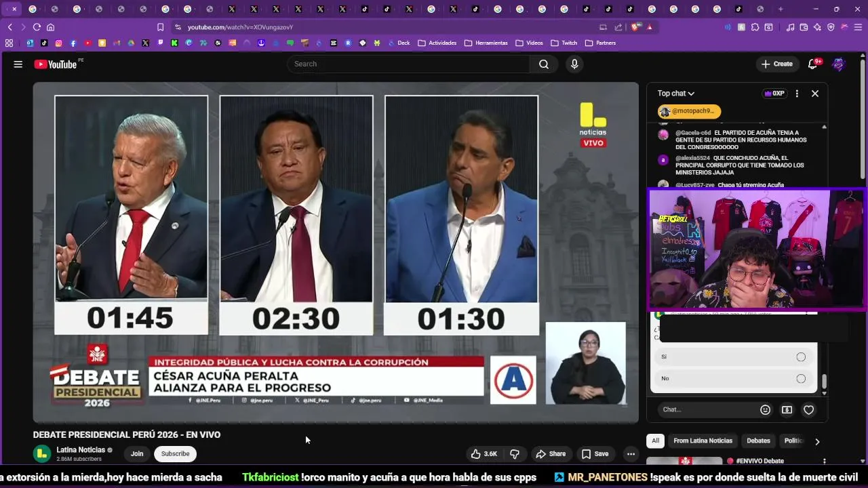Open the Twitch bookmarks folder
Image resolution: width=868 pixels, height=488 pixels.
pyautogui.click(x=564, y=43)
